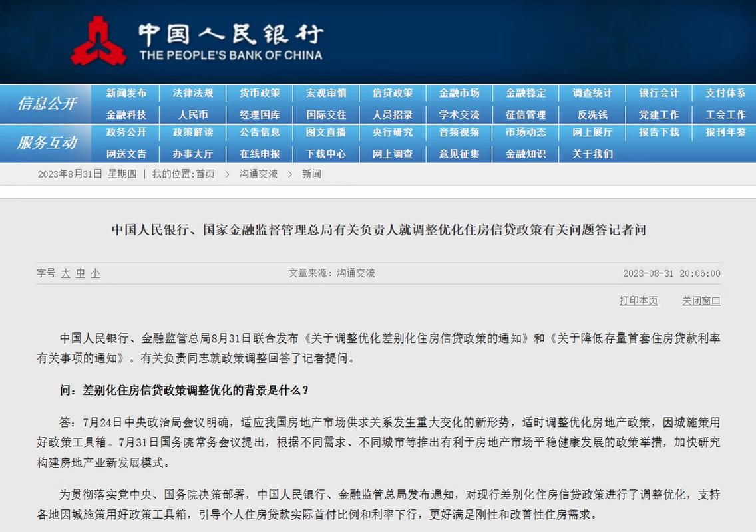
Task: Click 新闻 breadcrumb item
Action: 311,174
